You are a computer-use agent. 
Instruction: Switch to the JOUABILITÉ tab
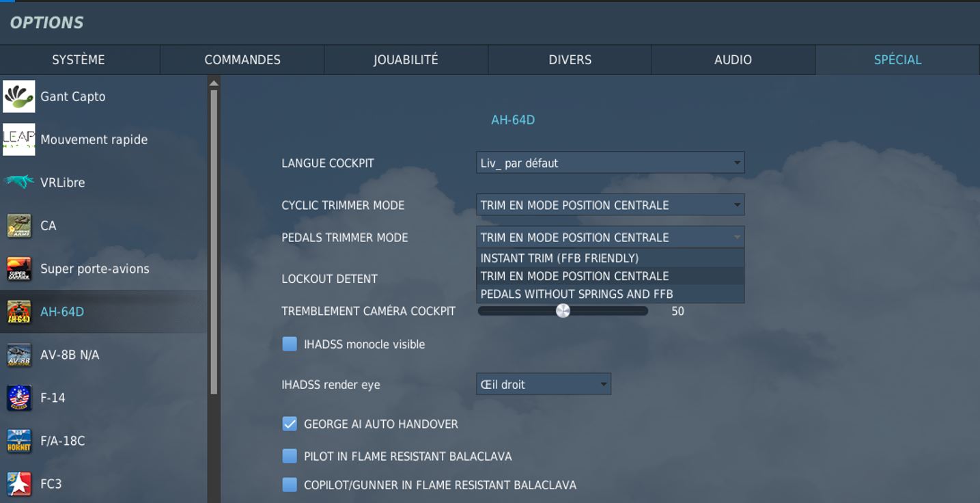pyautogui.click(x=406, y=59)
